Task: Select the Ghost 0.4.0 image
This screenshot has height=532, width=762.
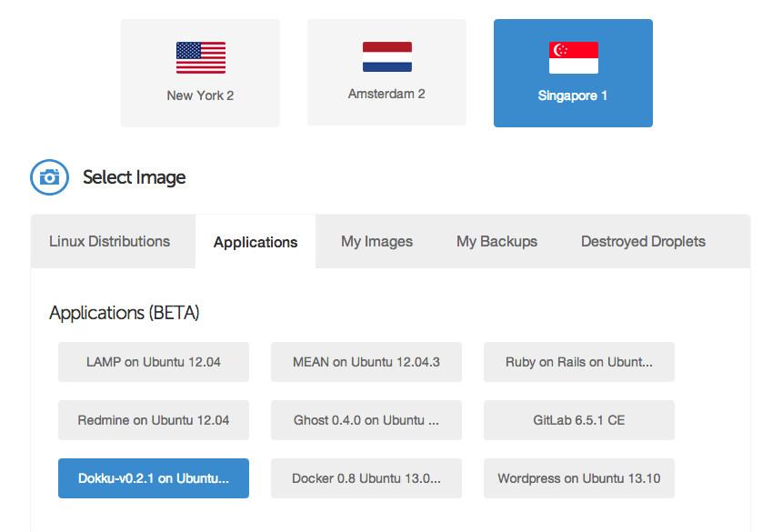Action: point(366,420)
